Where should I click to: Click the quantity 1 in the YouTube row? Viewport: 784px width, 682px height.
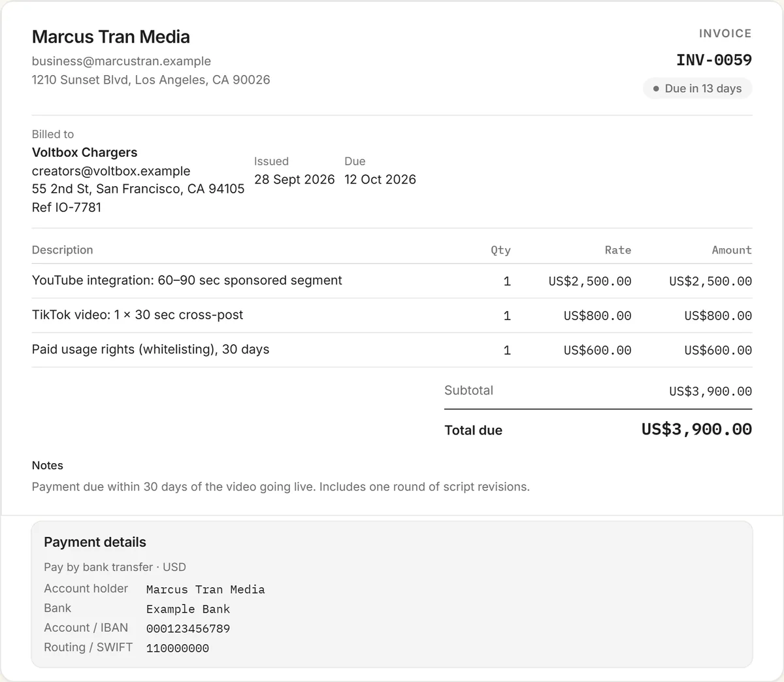(507, 282)
